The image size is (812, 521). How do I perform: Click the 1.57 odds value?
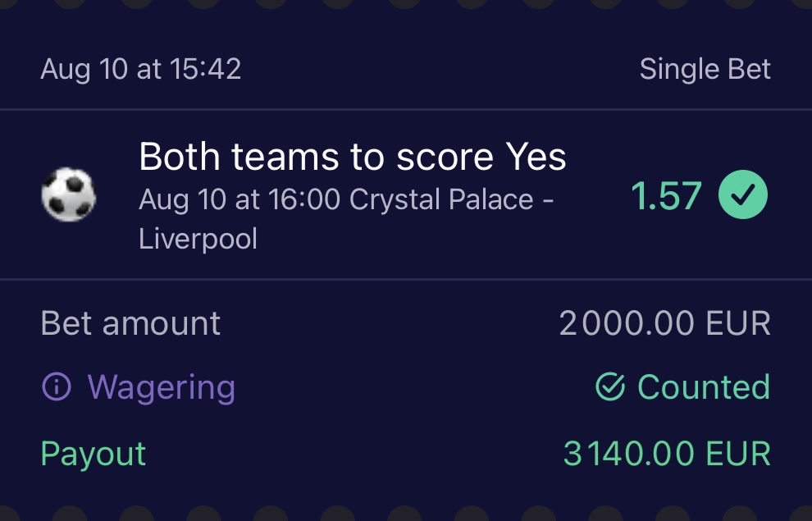coord(665,196)
